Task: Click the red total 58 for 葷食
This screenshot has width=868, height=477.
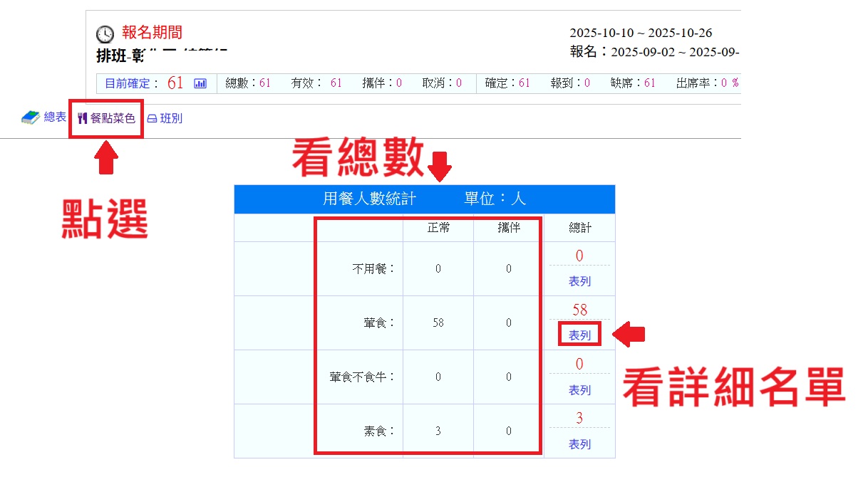Action: click(x=579, y=310)
